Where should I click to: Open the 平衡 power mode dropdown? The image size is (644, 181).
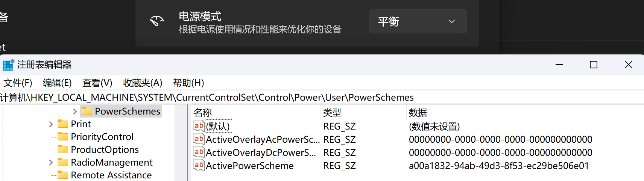click(x=418, y=21)
